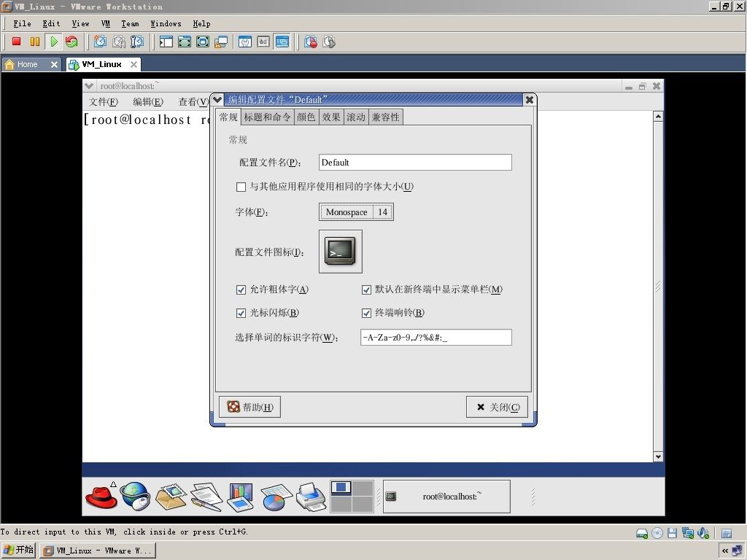Click the CD-ROM status bar icon

pos(657,533)
